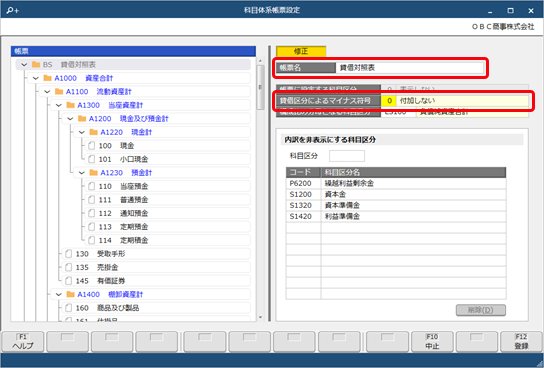Click the 修正 mode tab
544x368 pixels.
[301, 51]
